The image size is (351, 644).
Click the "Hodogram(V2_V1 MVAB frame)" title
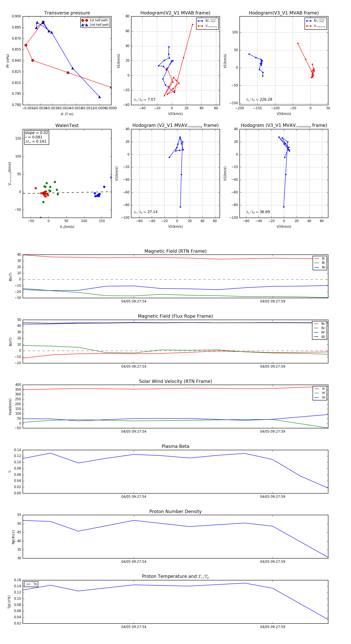coord(175,13)
